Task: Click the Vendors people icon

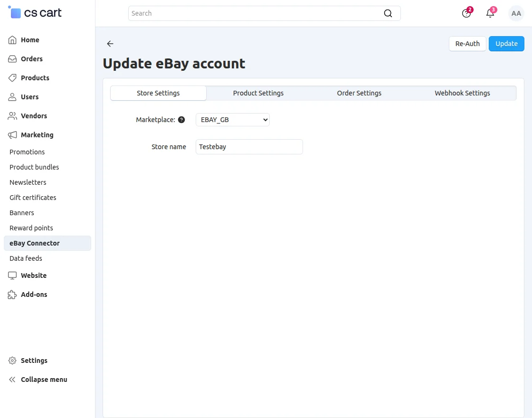Action: tap(12, 116)
